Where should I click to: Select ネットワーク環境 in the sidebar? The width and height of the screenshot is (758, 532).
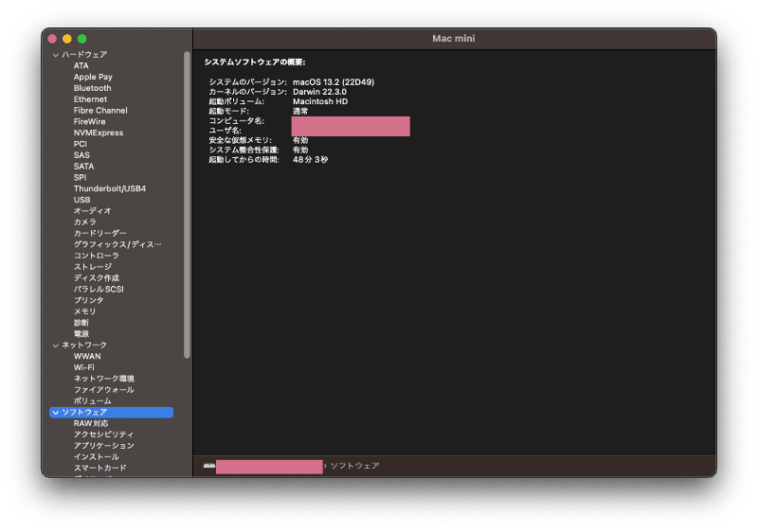[x=104, y=379]
